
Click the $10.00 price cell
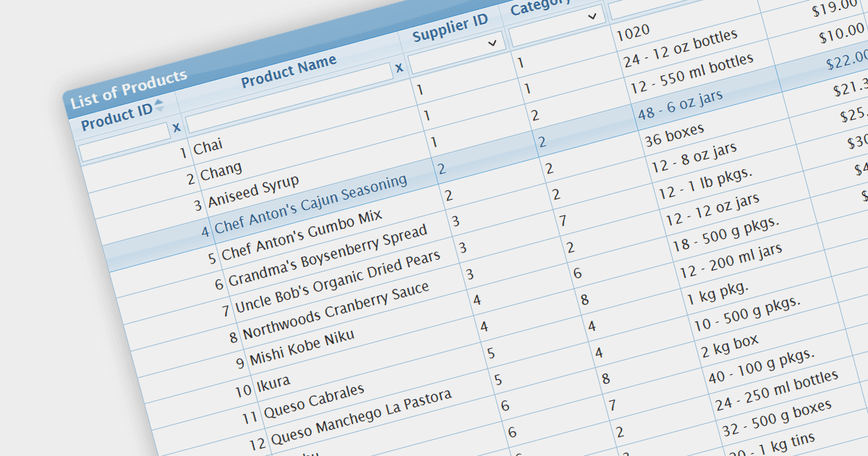point(842,34)
